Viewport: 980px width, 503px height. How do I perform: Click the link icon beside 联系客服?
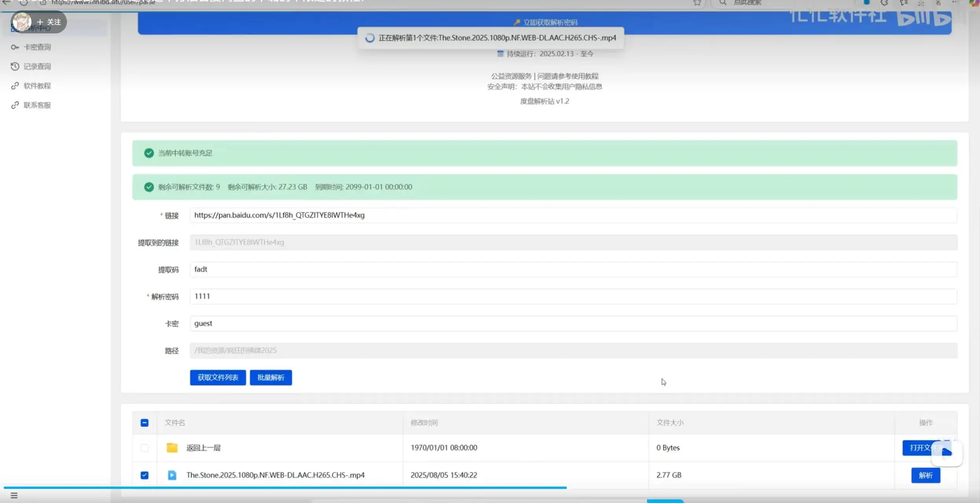point(15,105)
